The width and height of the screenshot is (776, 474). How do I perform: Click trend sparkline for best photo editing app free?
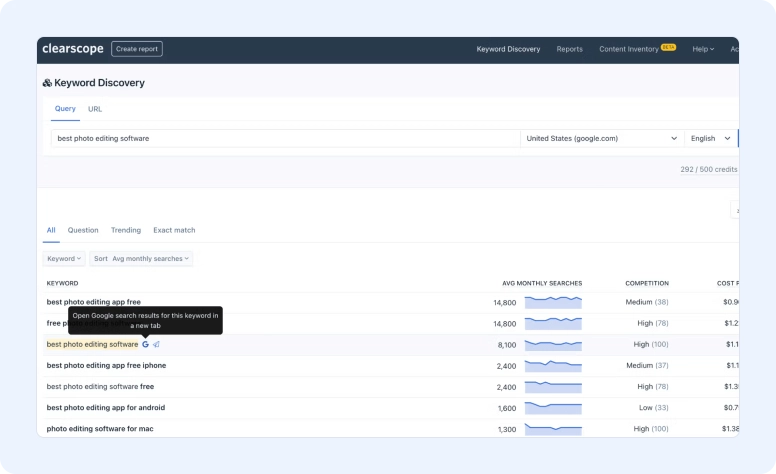click(x=553, y=302)
